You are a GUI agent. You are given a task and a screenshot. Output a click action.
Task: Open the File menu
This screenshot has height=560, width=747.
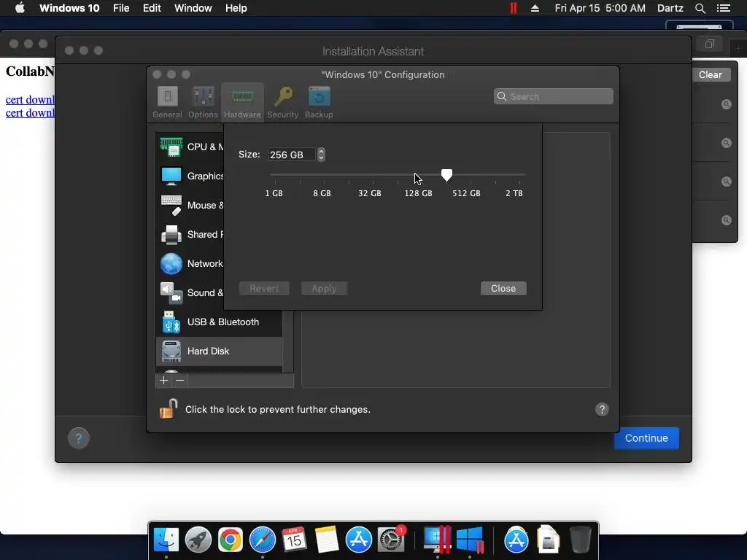coord(121,8)
